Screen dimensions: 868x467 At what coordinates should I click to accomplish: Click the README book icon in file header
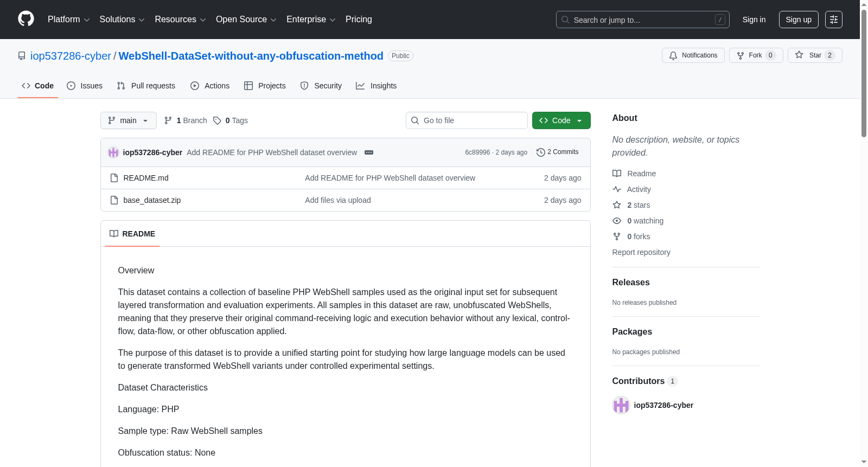tap(114, 234)
